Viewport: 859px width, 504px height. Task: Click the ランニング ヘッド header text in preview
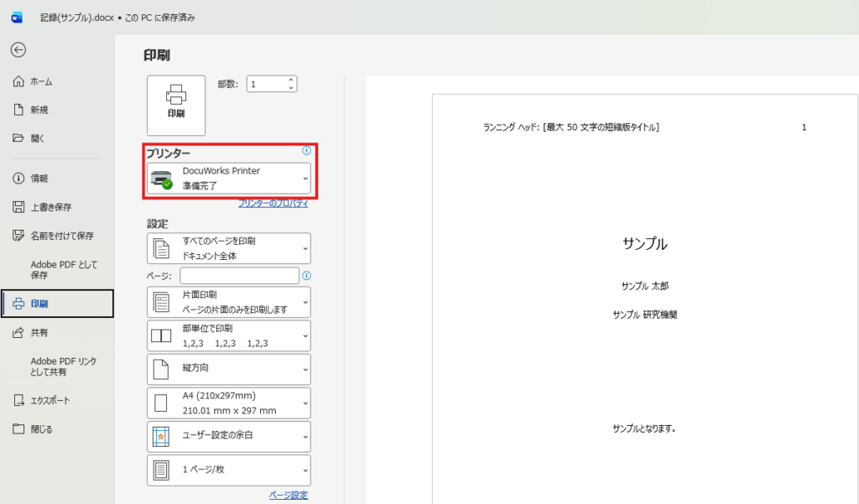[570, 127]
